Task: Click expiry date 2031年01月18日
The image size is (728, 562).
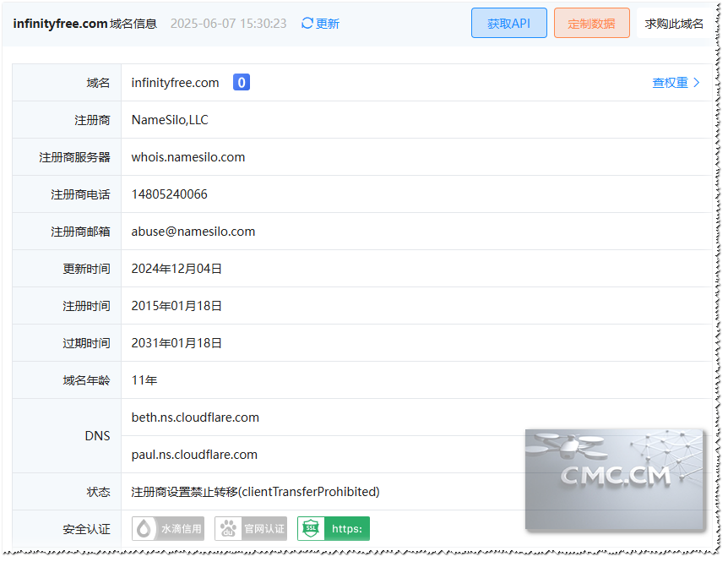Action: pyautogui.click(x=177, y=343)
